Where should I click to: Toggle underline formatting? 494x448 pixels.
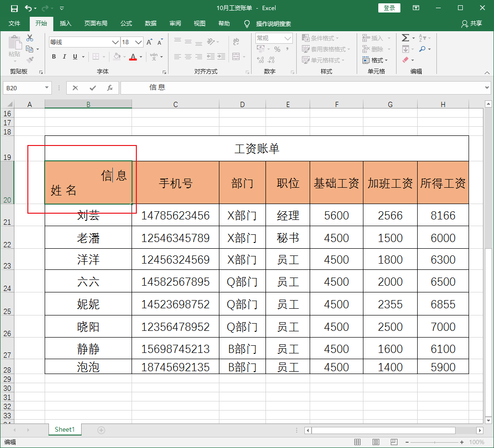click(76, 57)
